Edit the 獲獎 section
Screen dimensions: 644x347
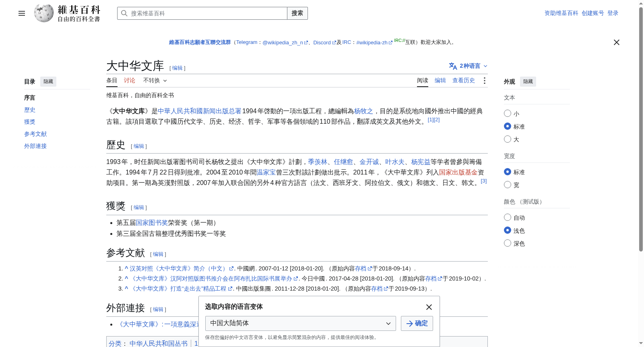[139, 208]
